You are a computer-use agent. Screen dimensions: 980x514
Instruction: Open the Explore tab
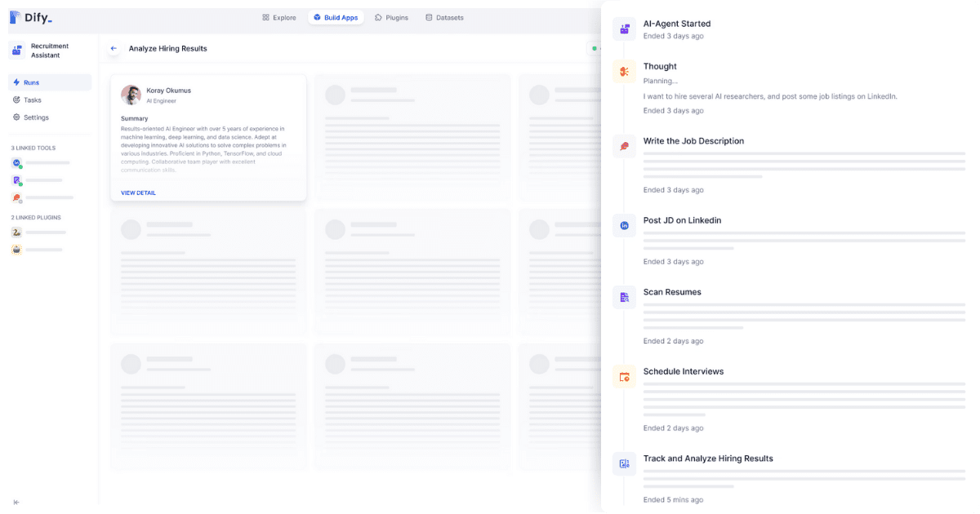(279, 17)
